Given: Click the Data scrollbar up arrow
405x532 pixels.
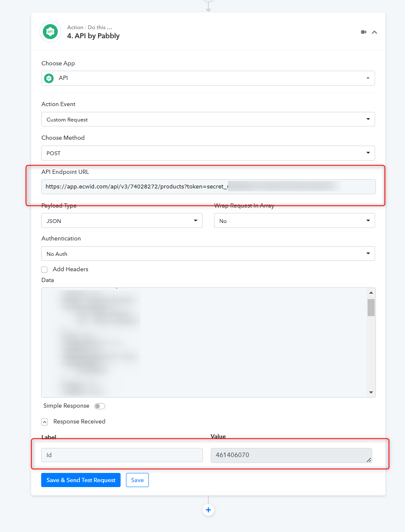Looking at the screenshot, I should click(x=371, y=293).
